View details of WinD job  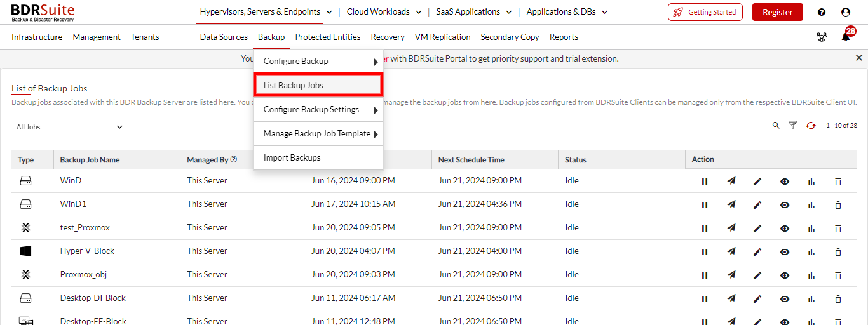785,182
